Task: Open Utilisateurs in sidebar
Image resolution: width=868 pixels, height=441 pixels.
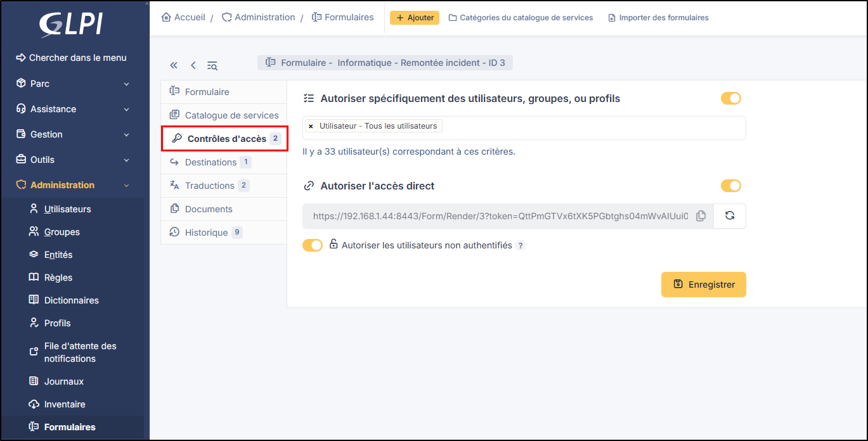Action: (x=68, y=209)
